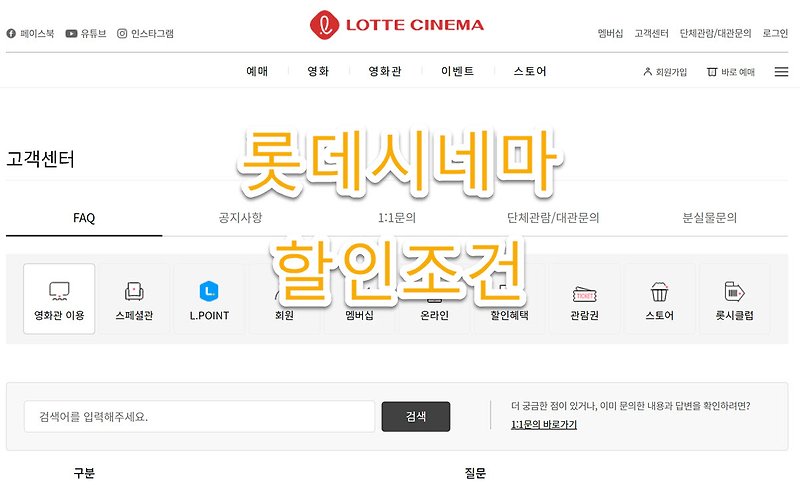Select the L.POINT FAQ category
The image size is (800, 489).
(x=209, y=299)
